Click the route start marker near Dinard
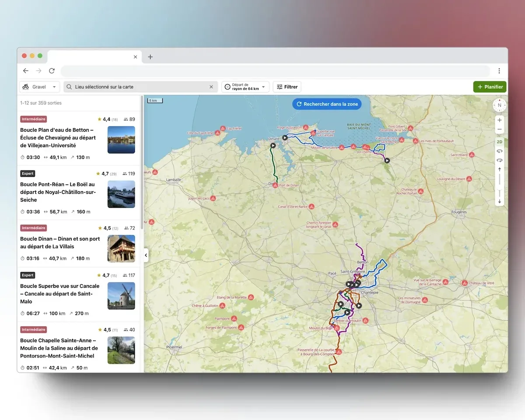 click(x=273, y=145)
